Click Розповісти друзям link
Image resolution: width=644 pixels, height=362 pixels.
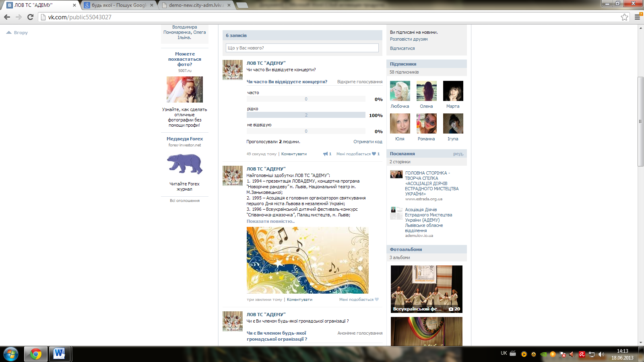[x=409, y=39]
